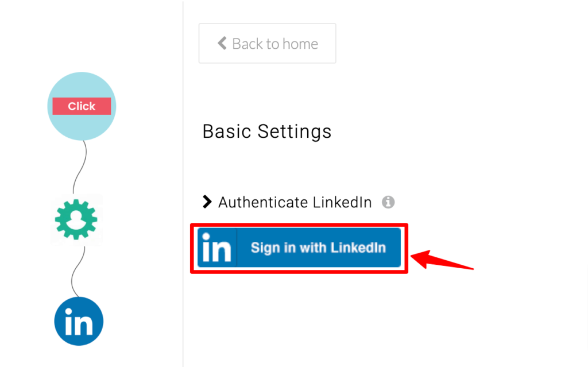Click the connector line between gear and LinkedIn nodes
588x367 pixels.
(x=78, y=272)
